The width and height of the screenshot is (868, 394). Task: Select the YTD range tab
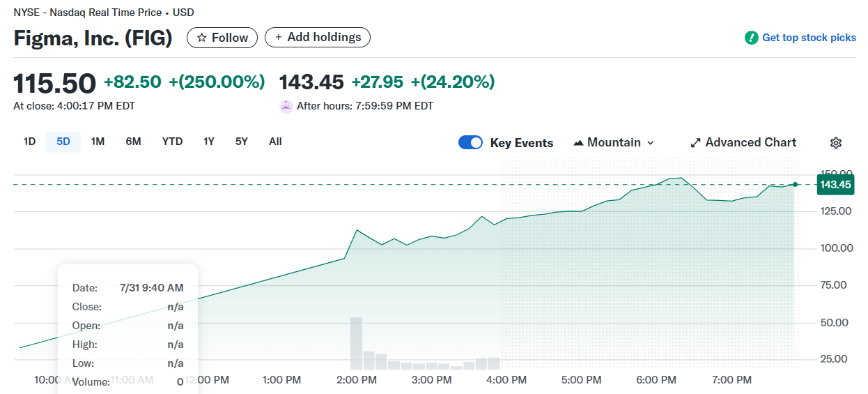coord(172,142)
